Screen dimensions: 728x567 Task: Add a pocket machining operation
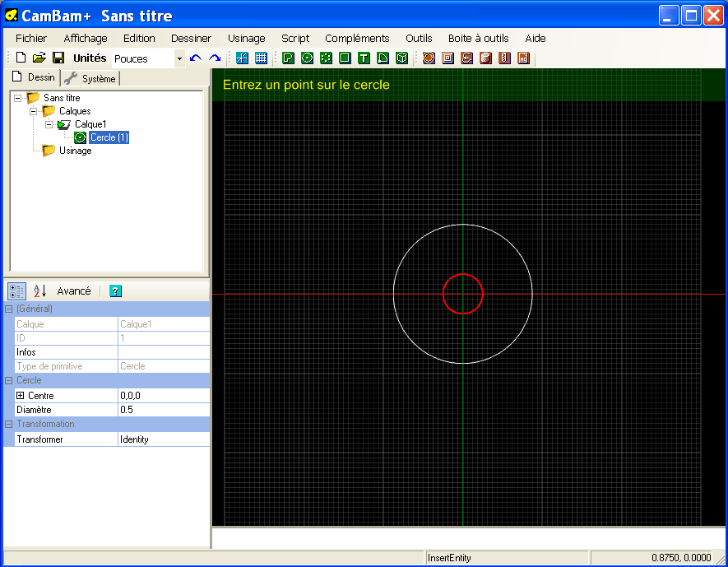pos(447,58)
